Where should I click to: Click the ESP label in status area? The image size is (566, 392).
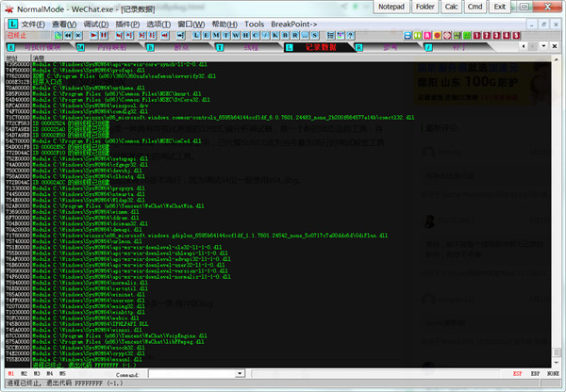pyautogui.click(x=518, y=374)
